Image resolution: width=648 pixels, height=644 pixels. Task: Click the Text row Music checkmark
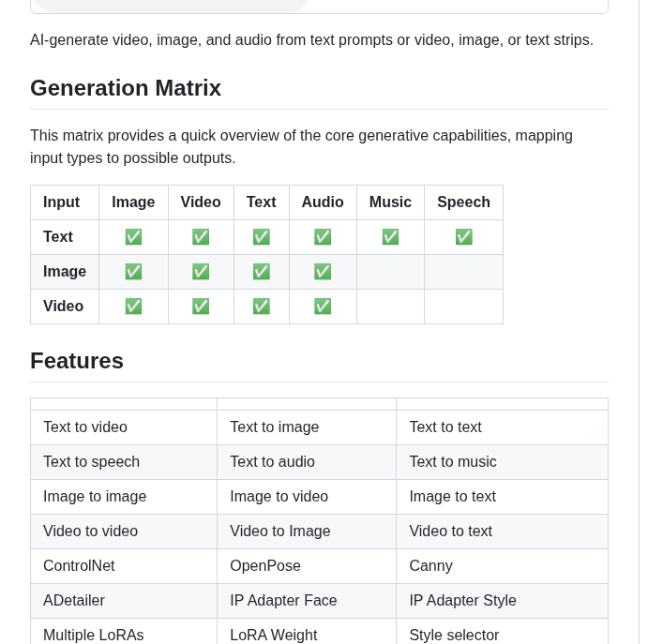390,237
